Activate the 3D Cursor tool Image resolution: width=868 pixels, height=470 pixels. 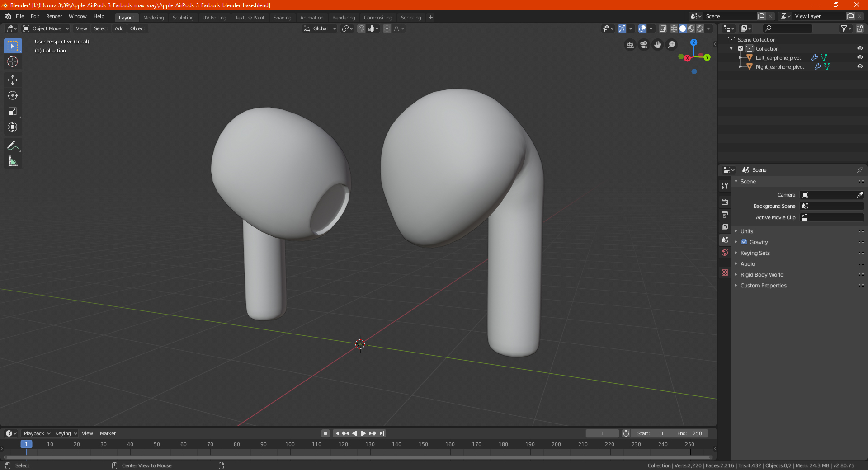click(13, 61)
